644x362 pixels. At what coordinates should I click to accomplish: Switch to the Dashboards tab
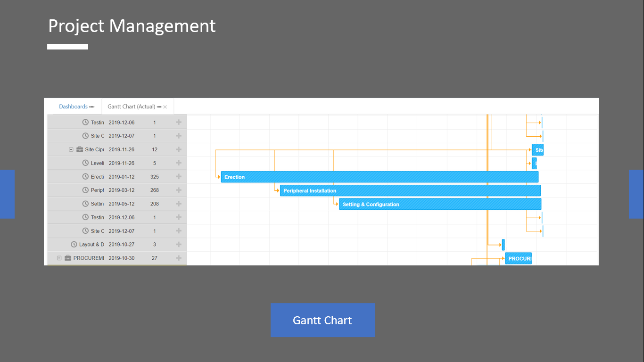[73, 107]
